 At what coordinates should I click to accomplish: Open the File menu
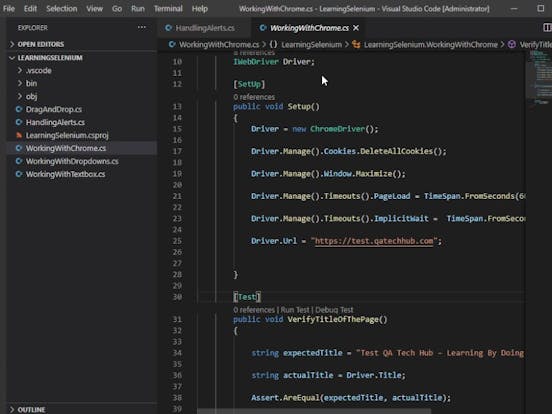tap(9, 8)
